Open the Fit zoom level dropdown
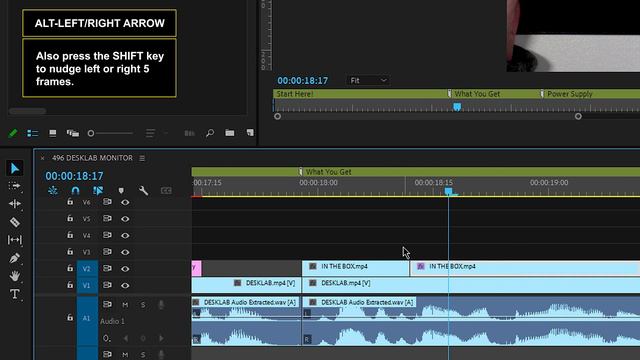The width and height of the screenshot is (640, 360). 368,80
